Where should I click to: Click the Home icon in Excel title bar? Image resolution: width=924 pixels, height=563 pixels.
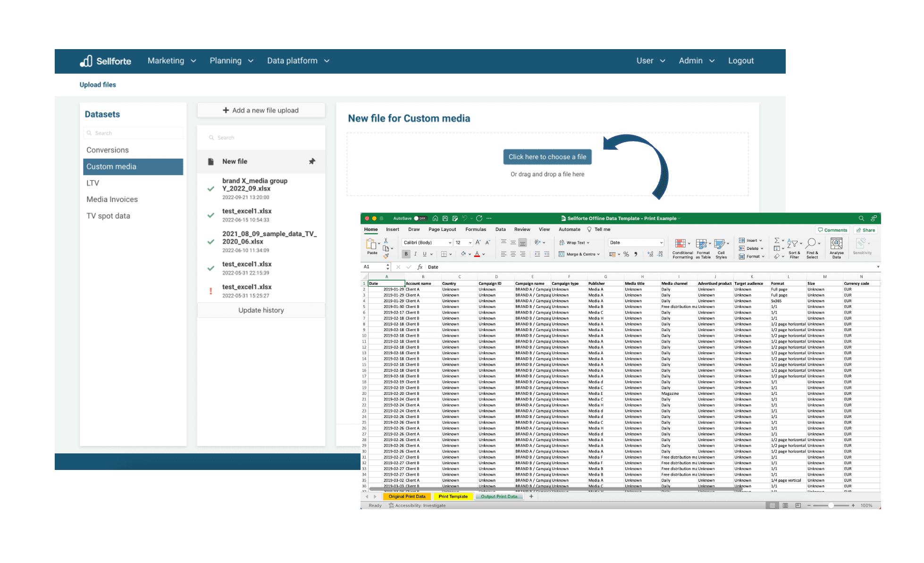pos(435,218)
